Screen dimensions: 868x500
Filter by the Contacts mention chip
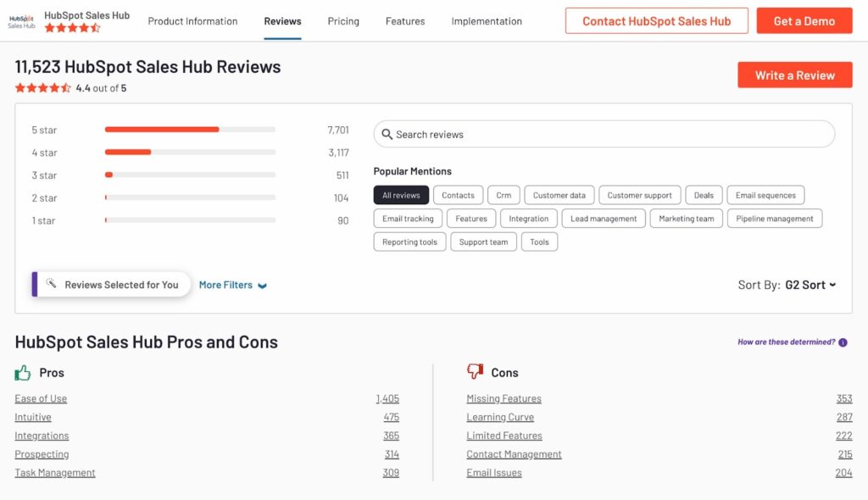pos(458,195)
